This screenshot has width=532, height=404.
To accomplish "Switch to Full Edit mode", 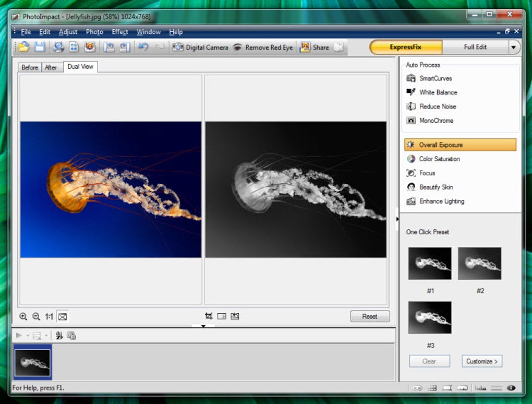I will click(475, 47).
